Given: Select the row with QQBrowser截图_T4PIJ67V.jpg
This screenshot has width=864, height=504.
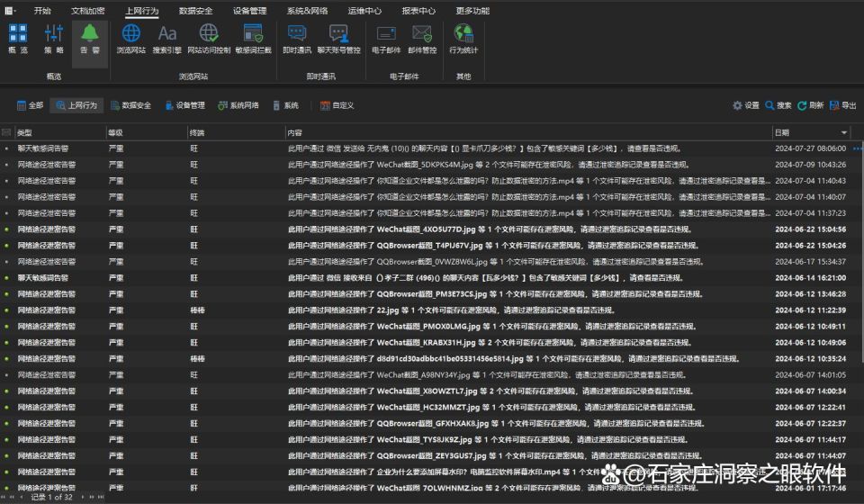Looking at the screenshot, I should point(426,246).
